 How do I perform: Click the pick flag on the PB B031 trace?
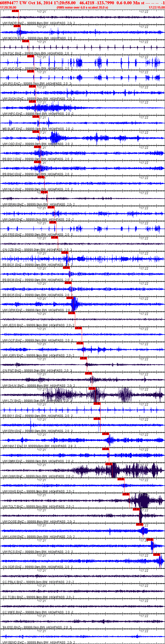pyautogui.click(x=65, y=253)
